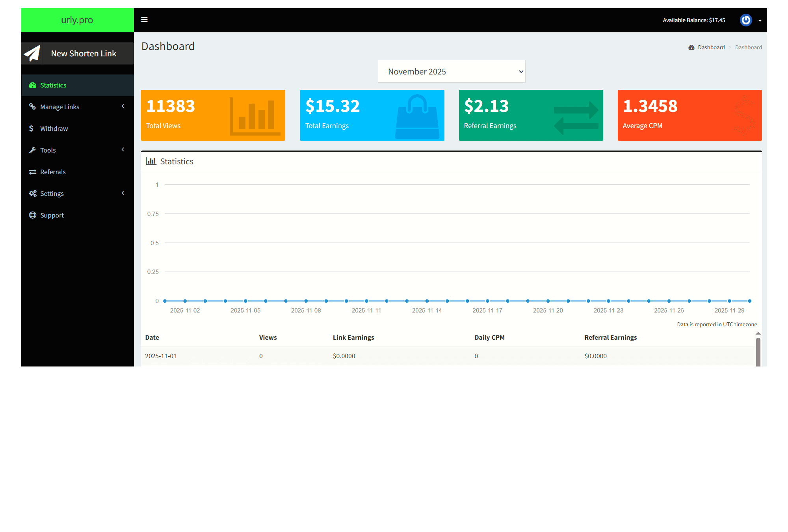Click the power button icon in the top bar
788x532 pixels.
coord(746,20)
